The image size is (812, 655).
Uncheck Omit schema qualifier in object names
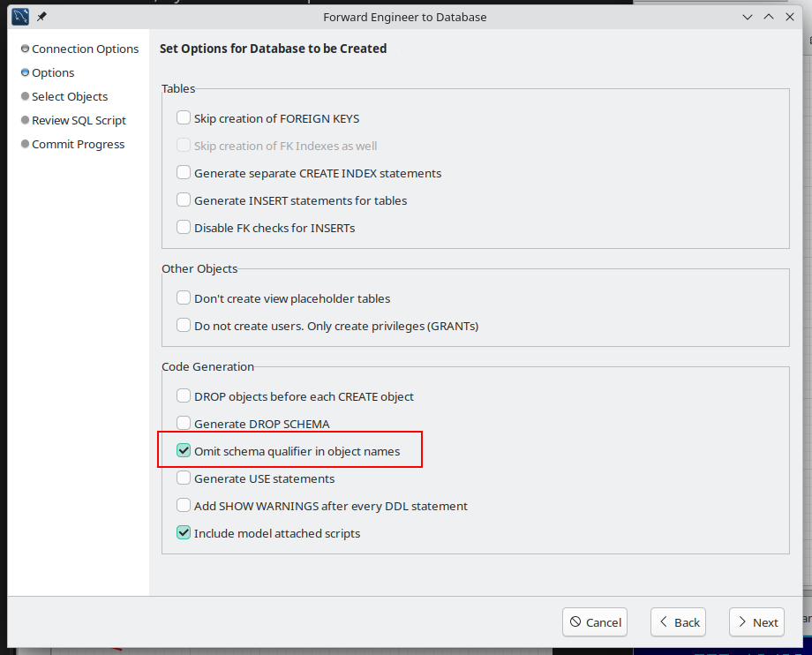tap(184, 451)
